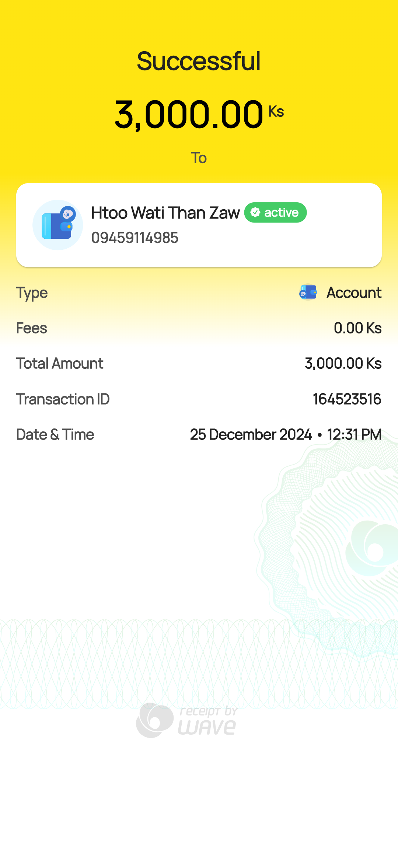Click the Fees value 0.00 Ks

[x=357, y=328]
